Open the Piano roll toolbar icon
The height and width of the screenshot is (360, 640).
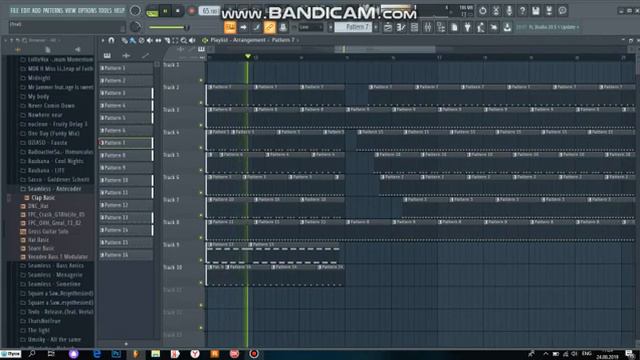(x=401, y=27)
